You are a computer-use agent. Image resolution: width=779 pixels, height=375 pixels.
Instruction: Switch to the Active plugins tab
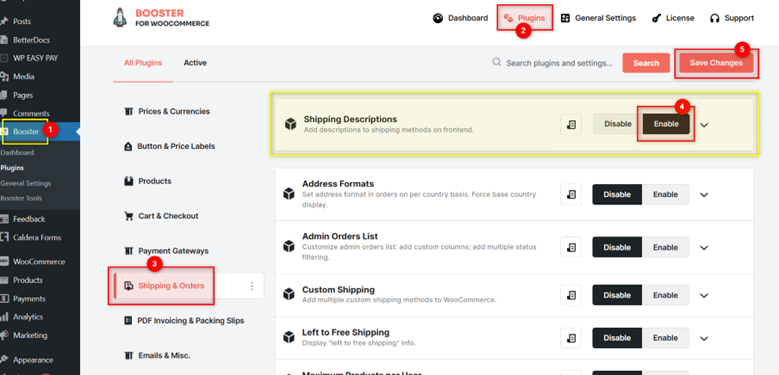point(195,63)
